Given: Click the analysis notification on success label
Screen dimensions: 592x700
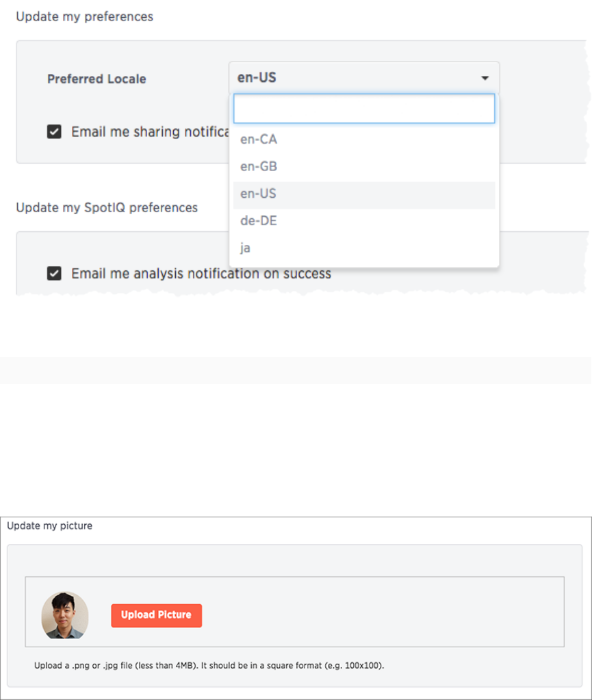Looking at the screenshot, I should [201, 273].
